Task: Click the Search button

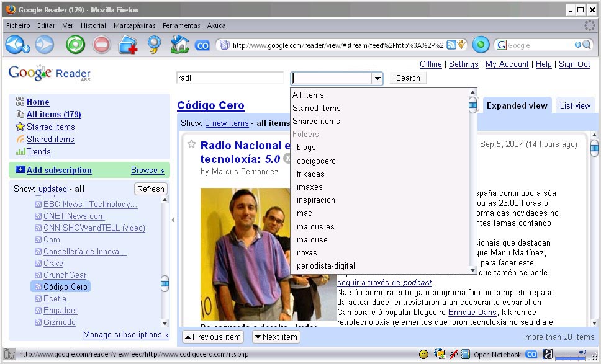Action: click(408, 78)
